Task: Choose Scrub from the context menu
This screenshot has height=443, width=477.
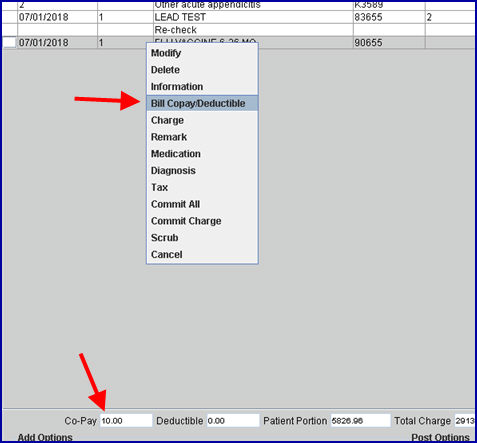Action: [202, 238]
